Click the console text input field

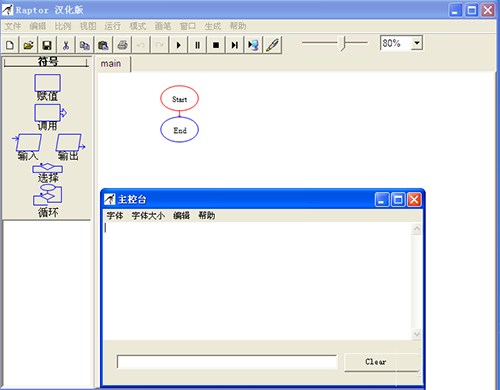pyautogui.click(x=227, y=362)
